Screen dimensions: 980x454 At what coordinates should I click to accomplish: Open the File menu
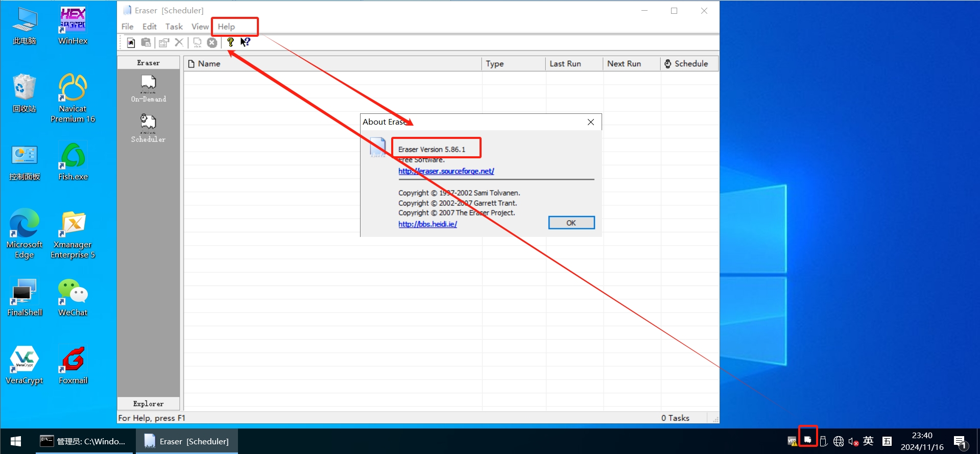tap(128, 27)
